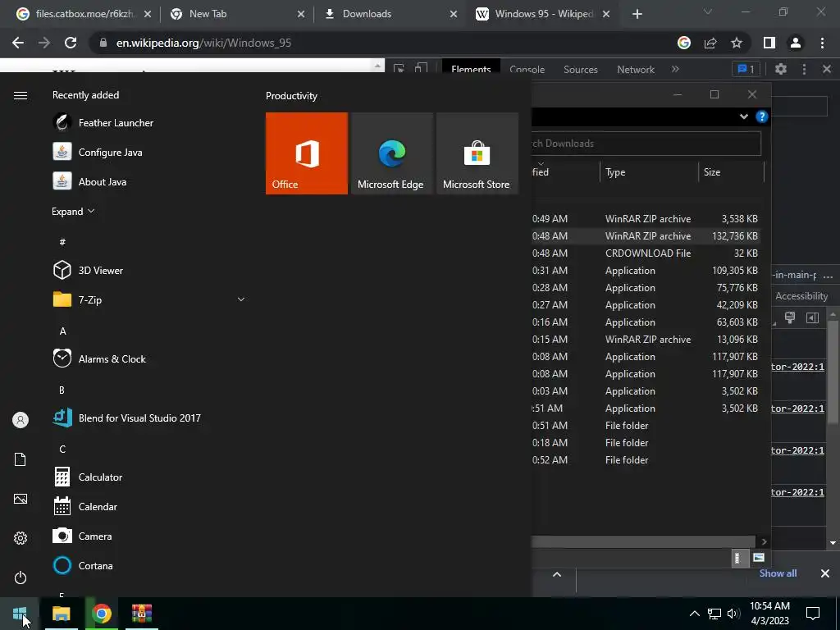Image resolution: width=840 pixels, height=630 pixels.
Task: Switch to Chrome on taskbar
Action: click(101, 614)
